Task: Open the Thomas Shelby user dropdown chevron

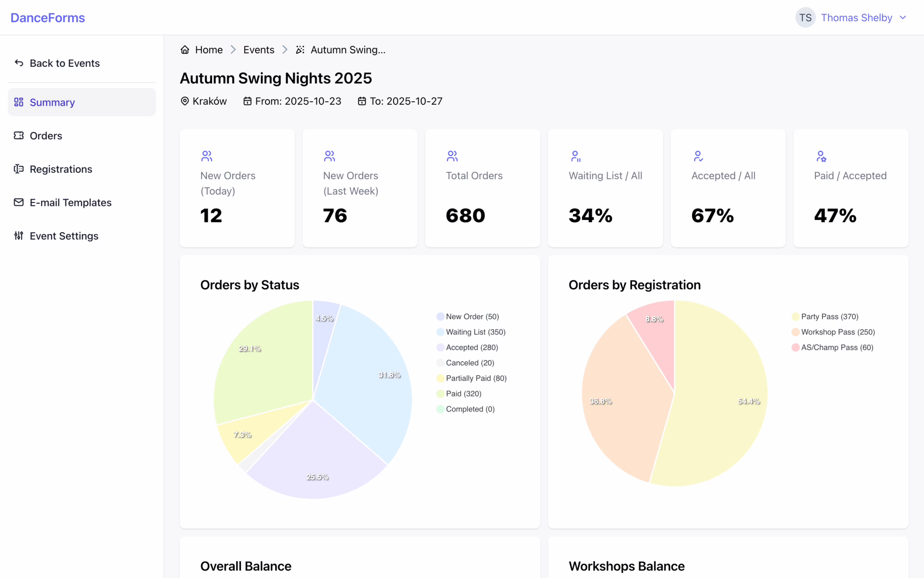Action: click(903, 18)
